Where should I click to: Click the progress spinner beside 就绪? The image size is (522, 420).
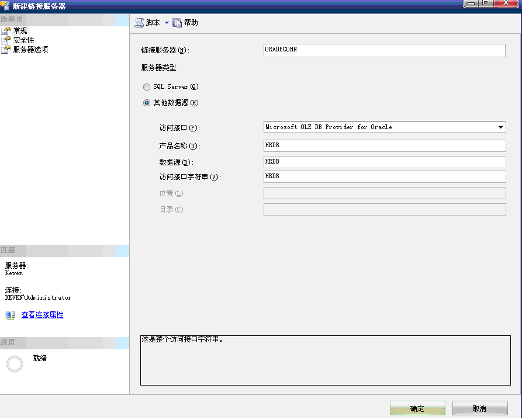click(x=14, y=363)
